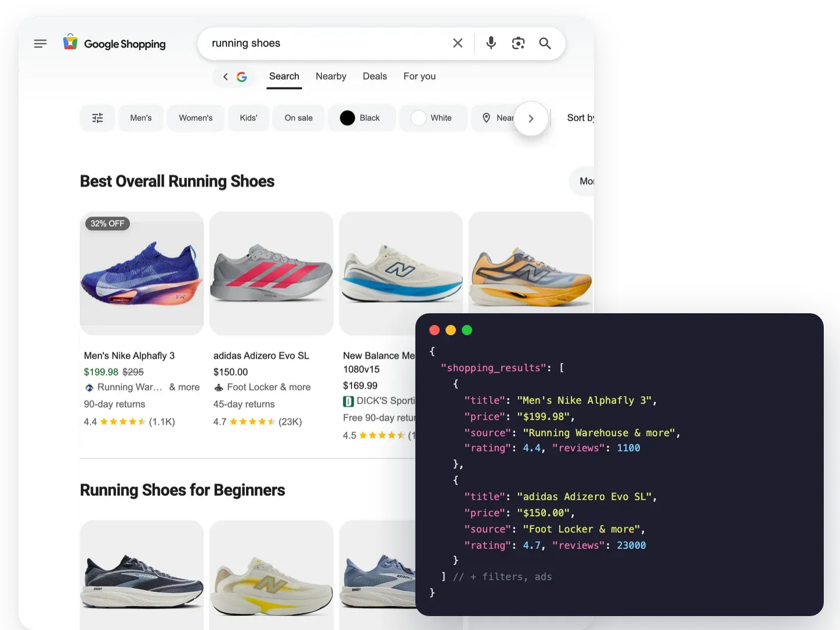
Task: Click the green dot in code window
Action: pyautogui.click(x=467, y=330)
